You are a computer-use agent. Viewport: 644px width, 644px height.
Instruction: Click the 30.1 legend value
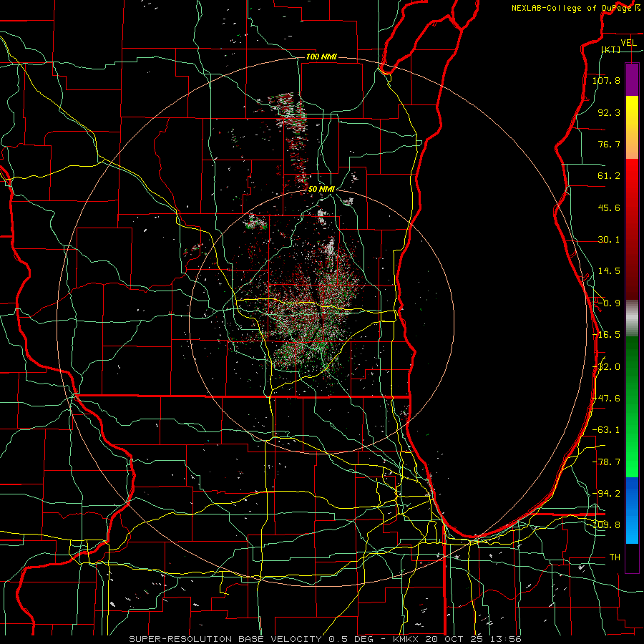click(x=609, y=240)
